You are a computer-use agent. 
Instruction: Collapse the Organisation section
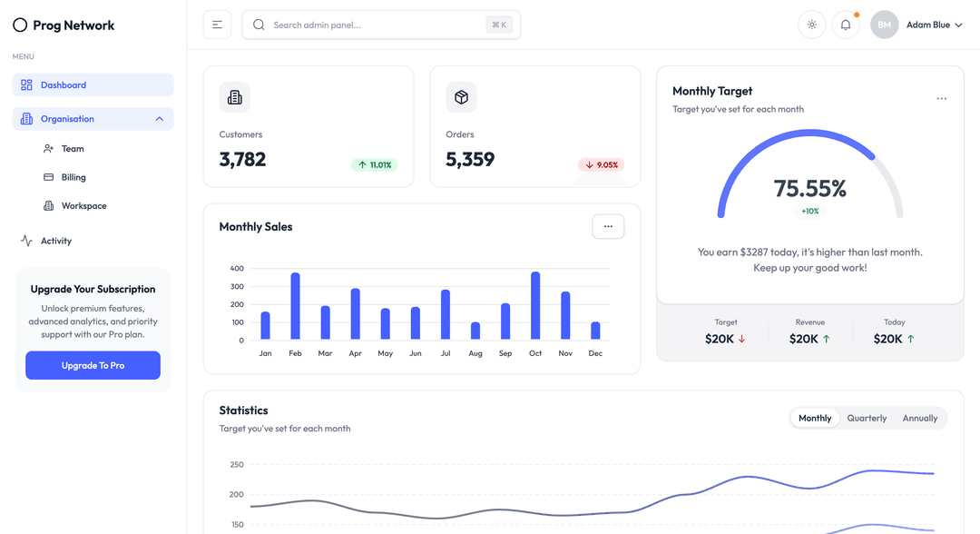pyautogui.click(x=157, y=118)
